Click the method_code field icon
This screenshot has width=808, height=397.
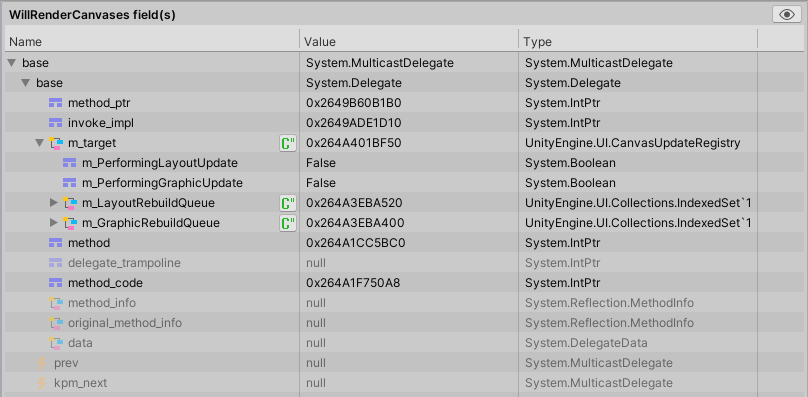55,283
